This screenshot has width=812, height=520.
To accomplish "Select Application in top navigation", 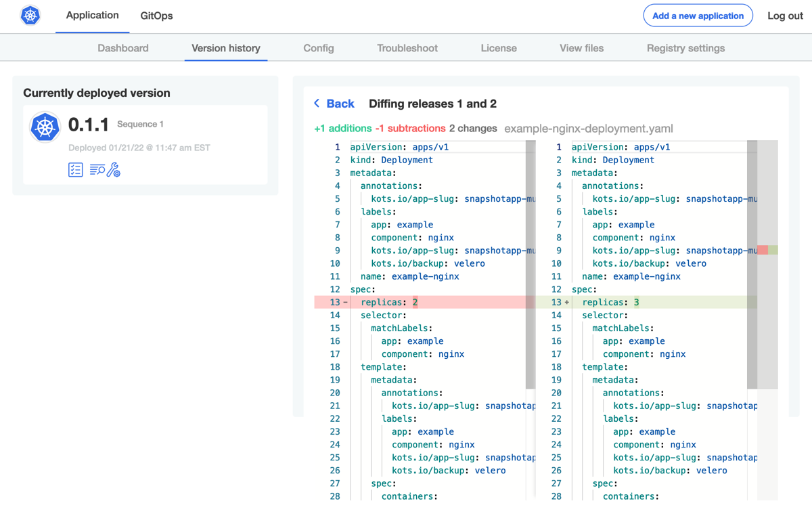I will (x=93, y=16).
